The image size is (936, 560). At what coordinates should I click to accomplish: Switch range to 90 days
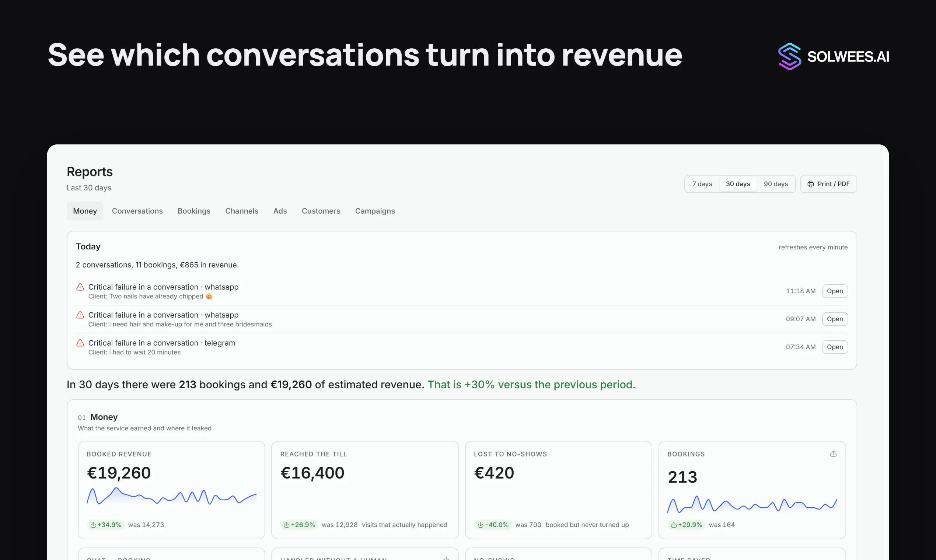click(776, 184)
